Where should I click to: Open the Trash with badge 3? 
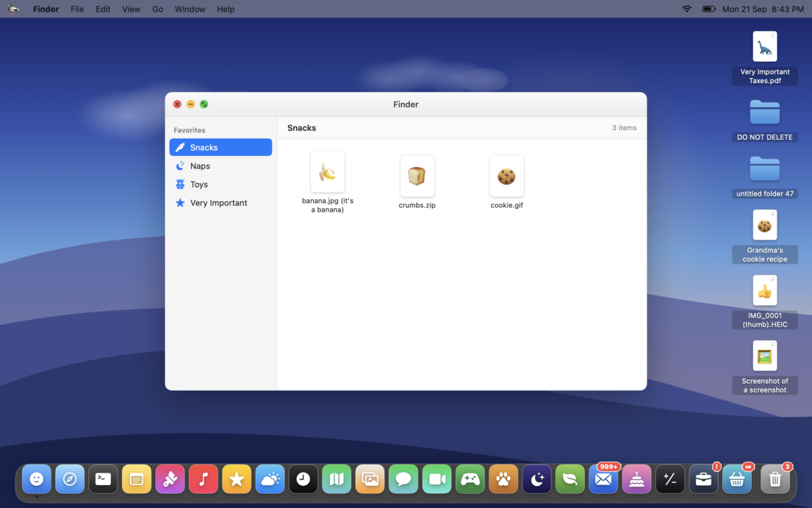(x=775, y=479)
